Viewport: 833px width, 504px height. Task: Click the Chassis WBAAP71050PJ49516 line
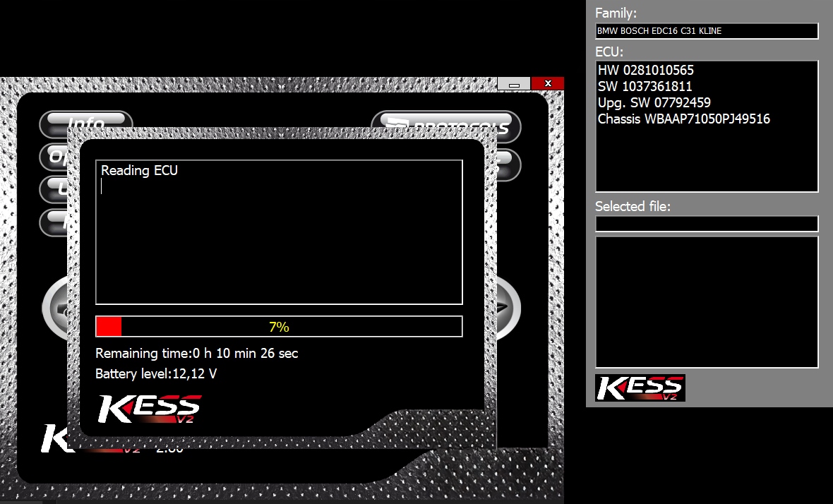point(684,119)
